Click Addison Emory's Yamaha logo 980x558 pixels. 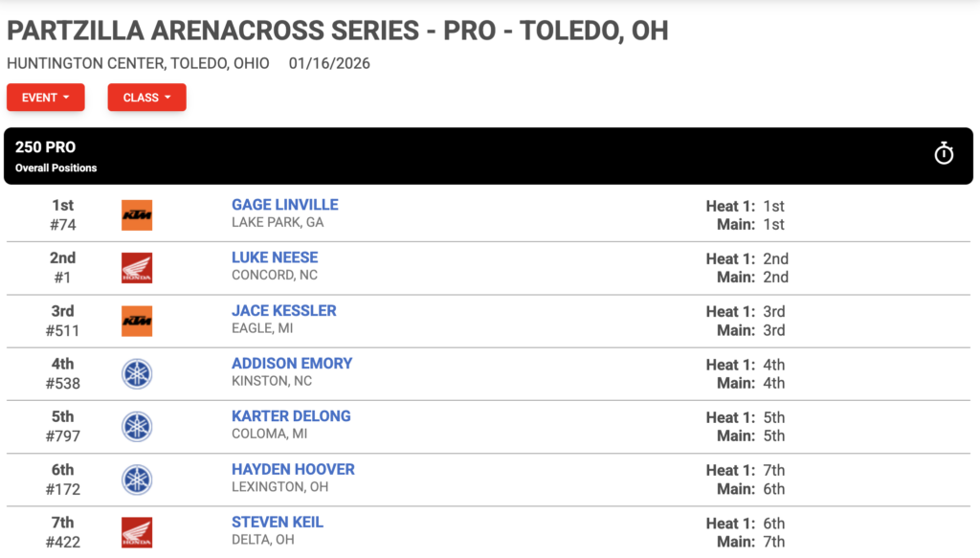[137, 373]
